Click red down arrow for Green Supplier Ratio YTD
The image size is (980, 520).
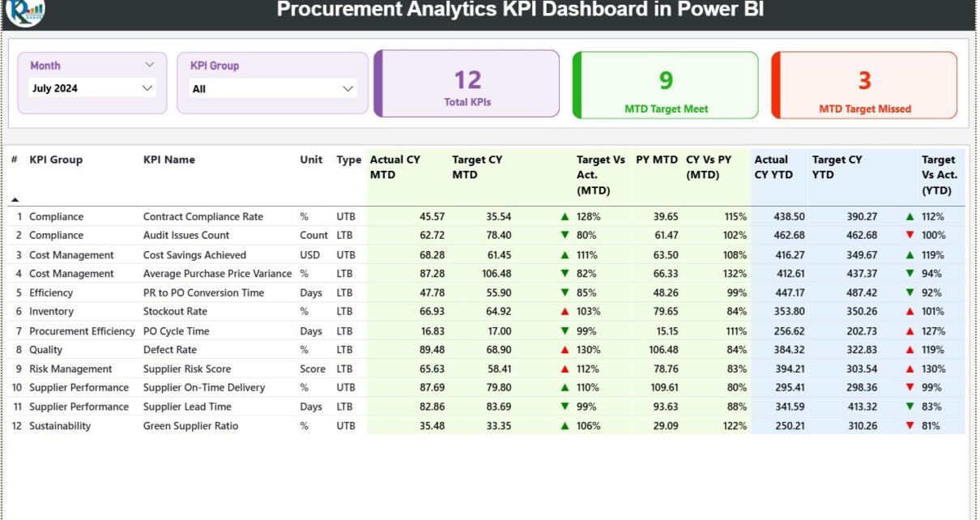click(910, 426)
